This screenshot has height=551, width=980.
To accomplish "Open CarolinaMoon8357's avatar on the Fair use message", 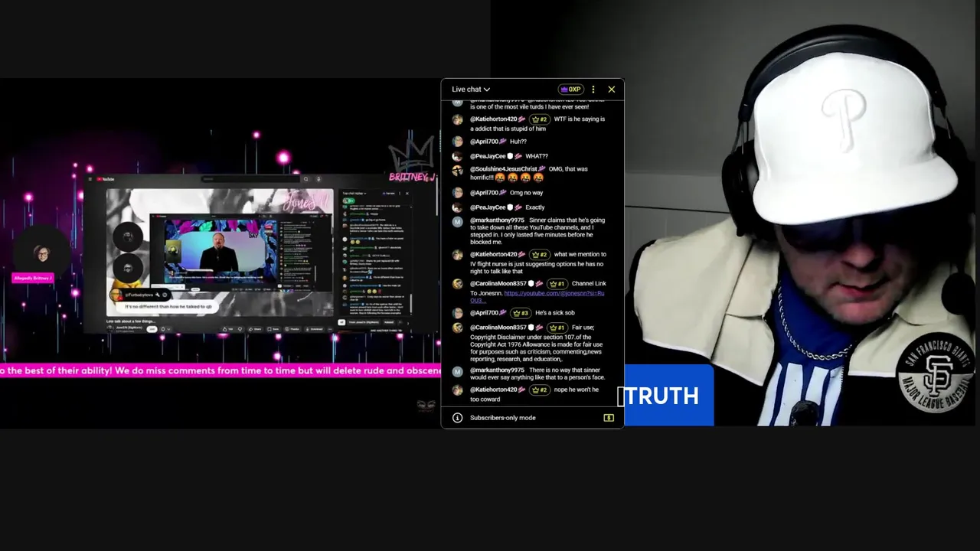I will coord(457,328).
